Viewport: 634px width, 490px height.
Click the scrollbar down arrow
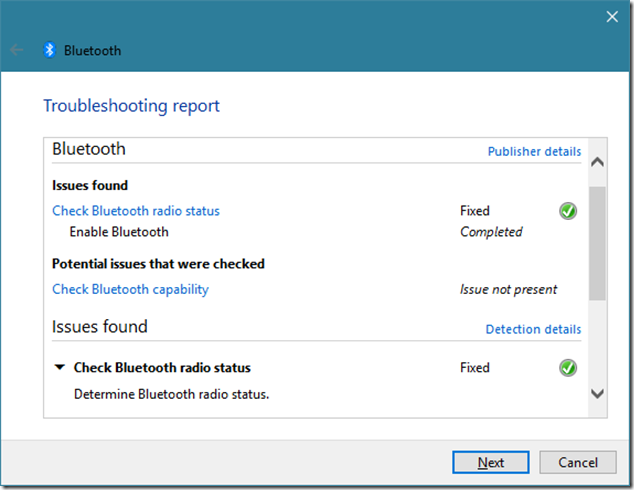coord(597,393)
